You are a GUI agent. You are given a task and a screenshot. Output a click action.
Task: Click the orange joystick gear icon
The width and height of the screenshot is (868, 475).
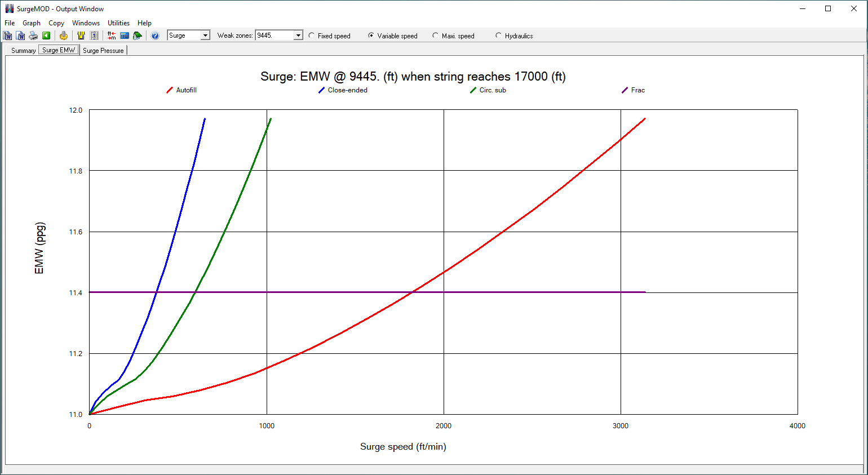64,35
